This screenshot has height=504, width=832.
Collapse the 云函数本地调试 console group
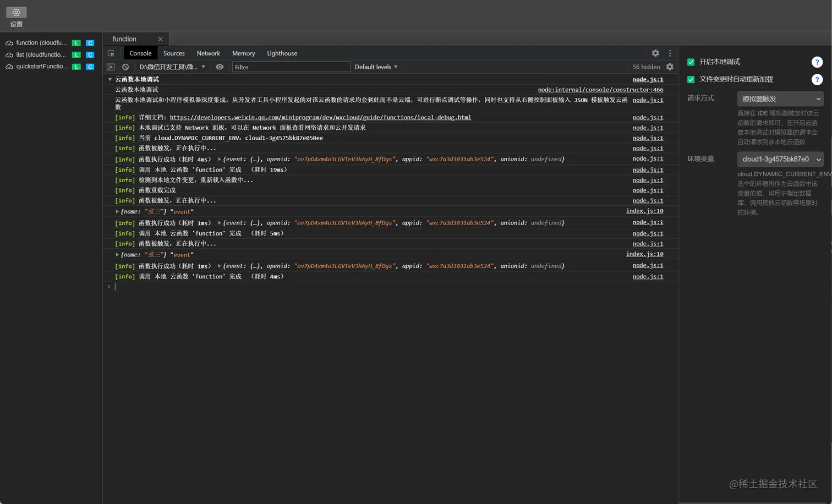point(110,80)
